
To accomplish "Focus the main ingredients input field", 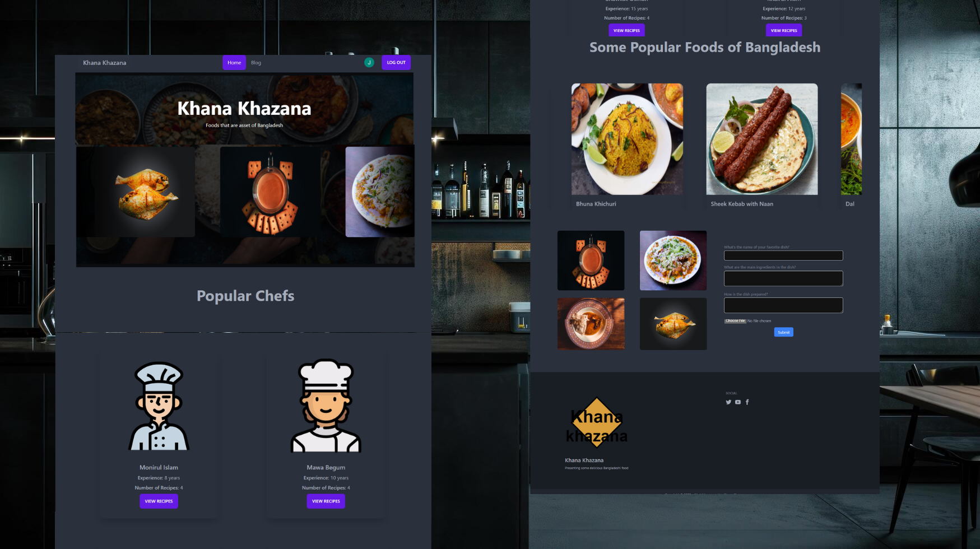I will [x=783, y=278].
